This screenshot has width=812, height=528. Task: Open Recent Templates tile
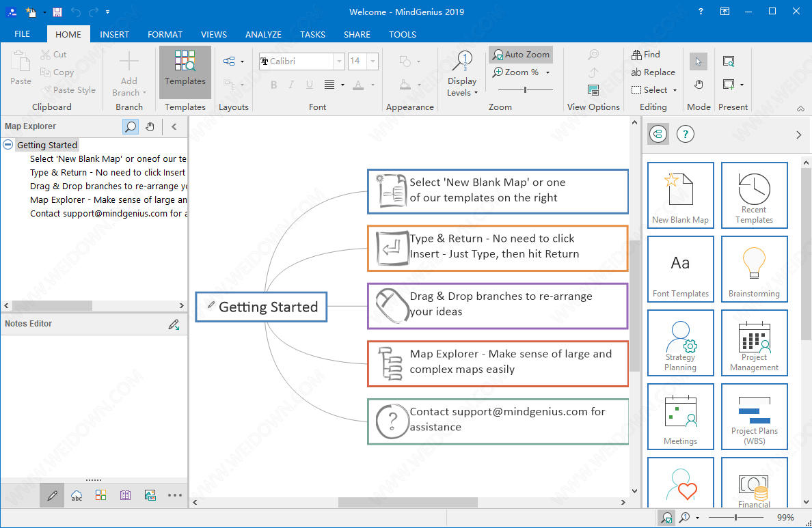(x=754, y=195)
